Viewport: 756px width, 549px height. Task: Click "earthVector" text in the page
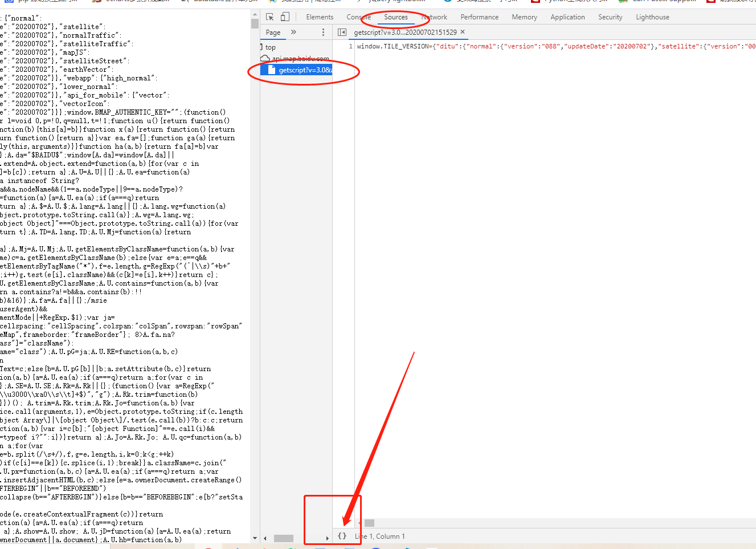tap(86, 70)
